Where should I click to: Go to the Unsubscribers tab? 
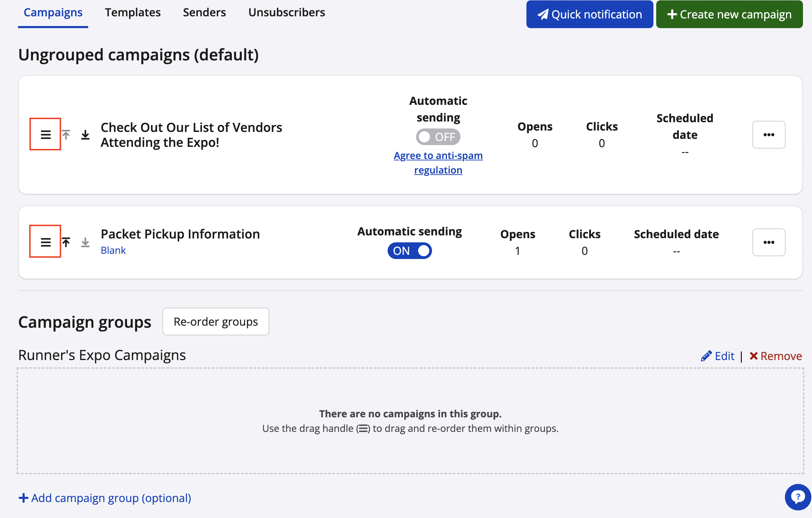[287, 12]
